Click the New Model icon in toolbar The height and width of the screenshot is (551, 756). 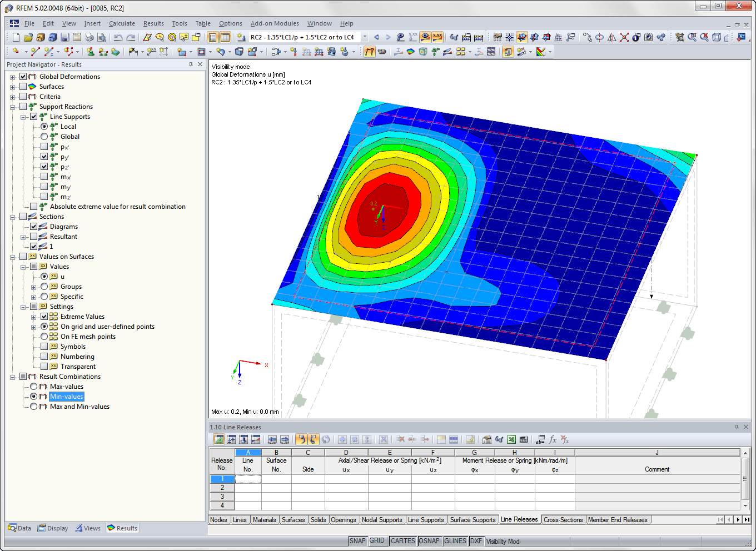click(16, 37)
